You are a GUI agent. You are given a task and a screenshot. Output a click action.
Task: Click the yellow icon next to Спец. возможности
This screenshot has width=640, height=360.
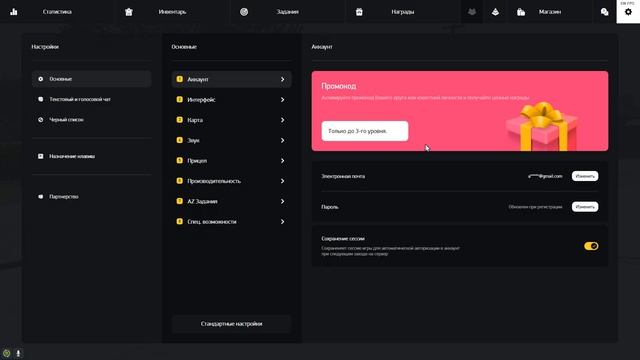coord(180,221)
